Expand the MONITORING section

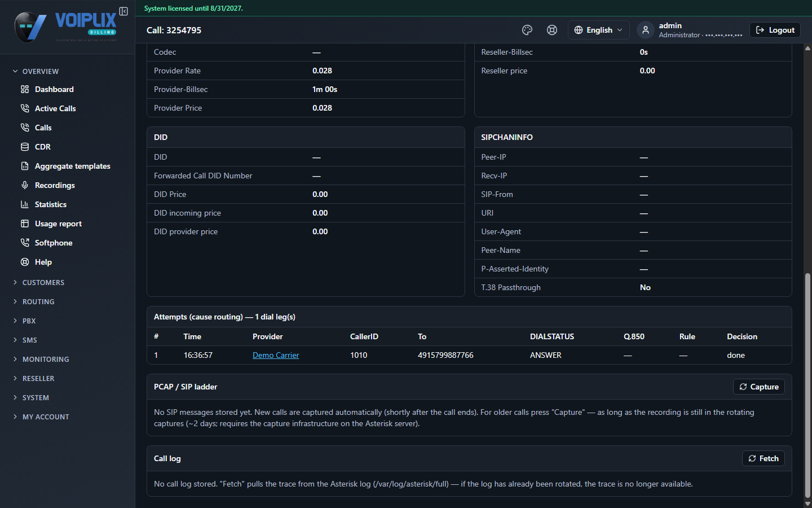click(41, 359)
